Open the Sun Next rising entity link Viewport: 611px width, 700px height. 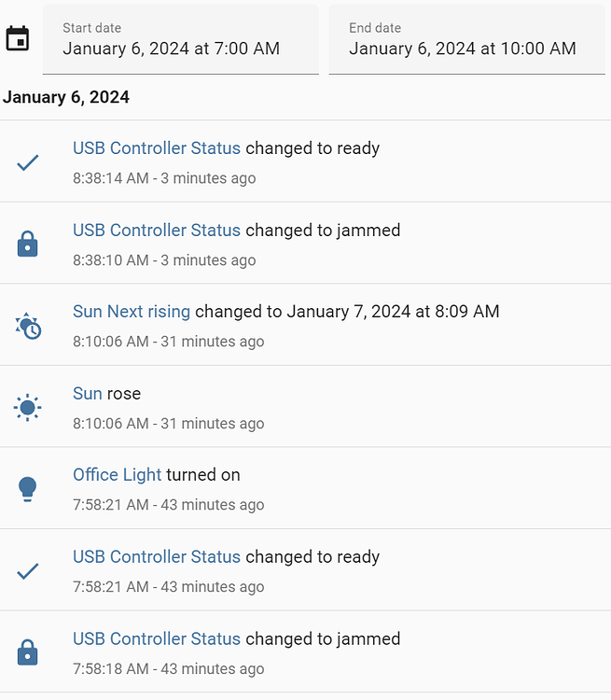click(132, 311)
